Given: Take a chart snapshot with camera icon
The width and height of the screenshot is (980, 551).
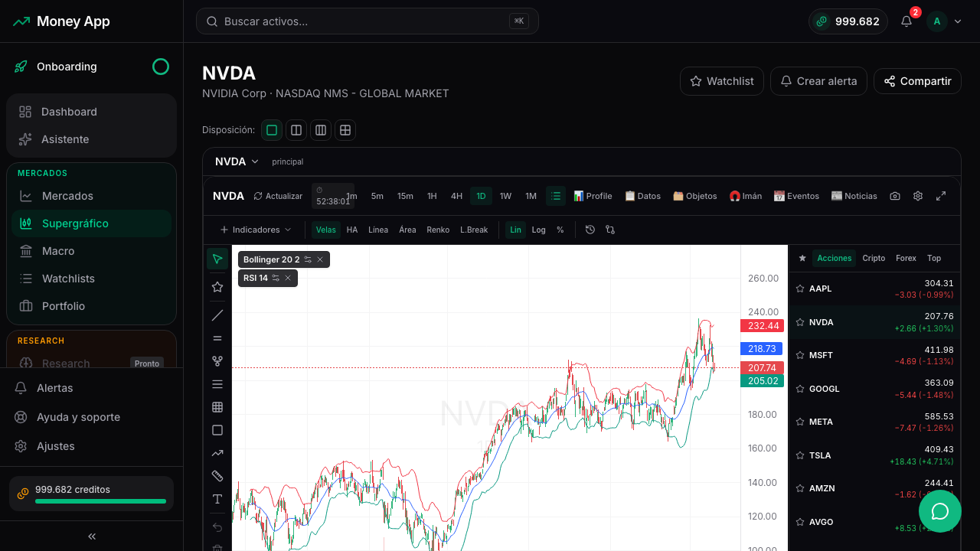Looking at the screenshot, I should tap(895, 196).
